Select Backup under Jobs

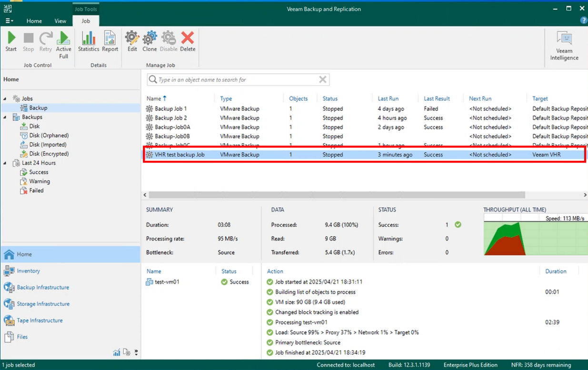(38, 108)
